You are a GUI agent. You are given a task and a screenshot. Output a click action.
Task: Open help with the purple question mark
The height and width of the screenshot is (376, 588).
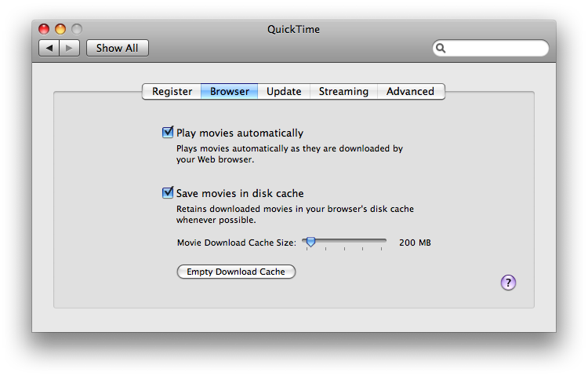(508, 283)
